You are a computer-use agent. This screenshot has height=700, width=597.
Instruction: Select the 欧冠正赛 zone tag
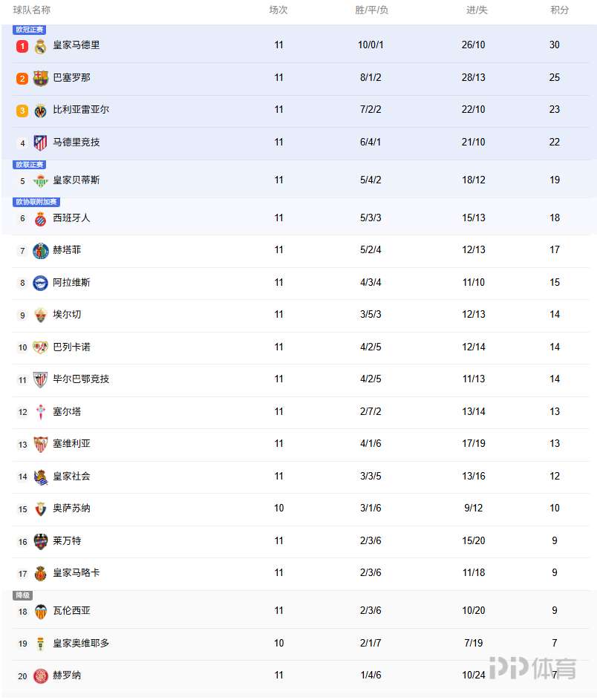pyautogui.click(x=29, y=30)
